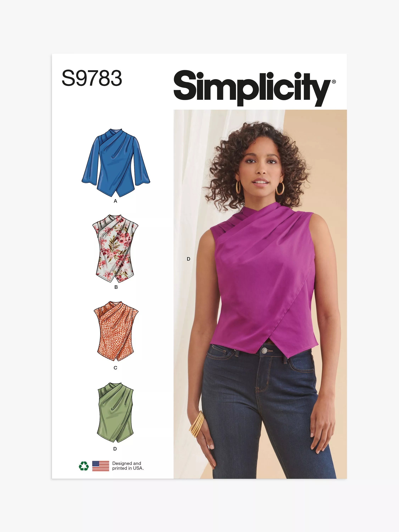Image resolution: width=399 pixels, height=532 pixels.
Task: Click the American flag icon
Action: click(x=101, y=466)
